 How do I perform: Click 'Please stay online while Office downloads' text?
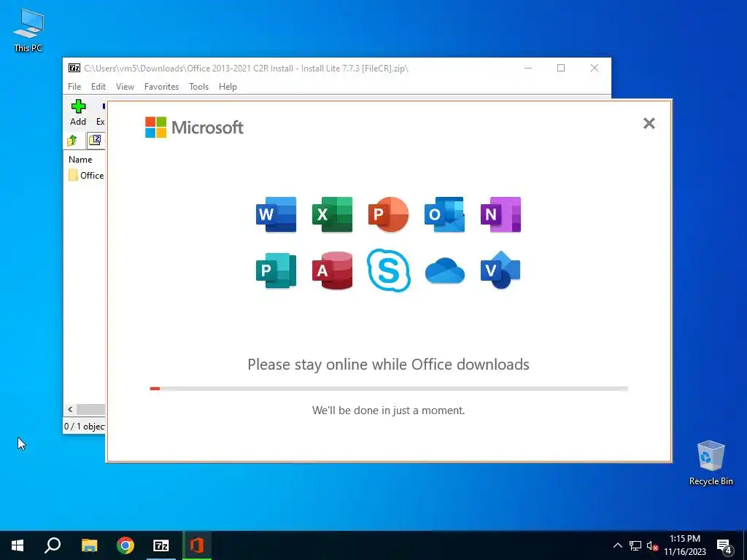point(388,365)
